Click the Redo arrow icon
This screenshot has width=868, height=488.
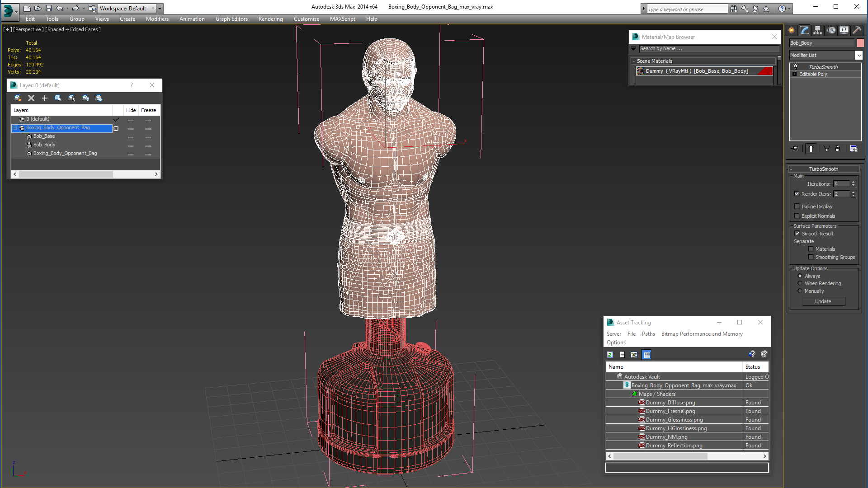point(75,8)
